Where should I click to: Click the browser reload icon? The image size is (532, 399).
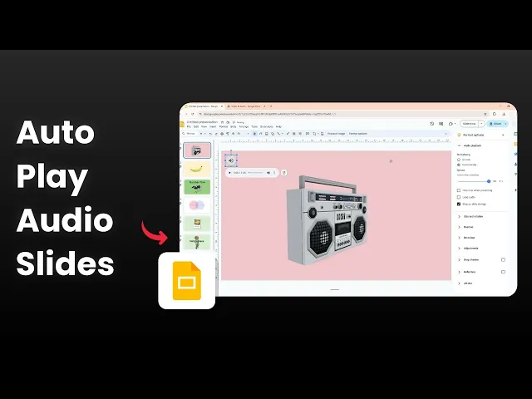tap(193, 115)
